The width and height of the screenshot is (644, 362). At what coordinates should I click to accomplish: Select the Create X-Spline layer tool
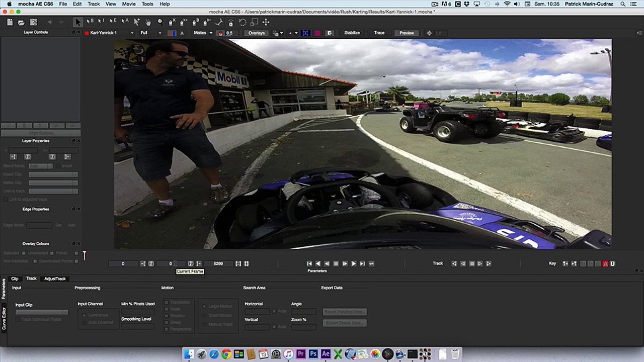172,22
